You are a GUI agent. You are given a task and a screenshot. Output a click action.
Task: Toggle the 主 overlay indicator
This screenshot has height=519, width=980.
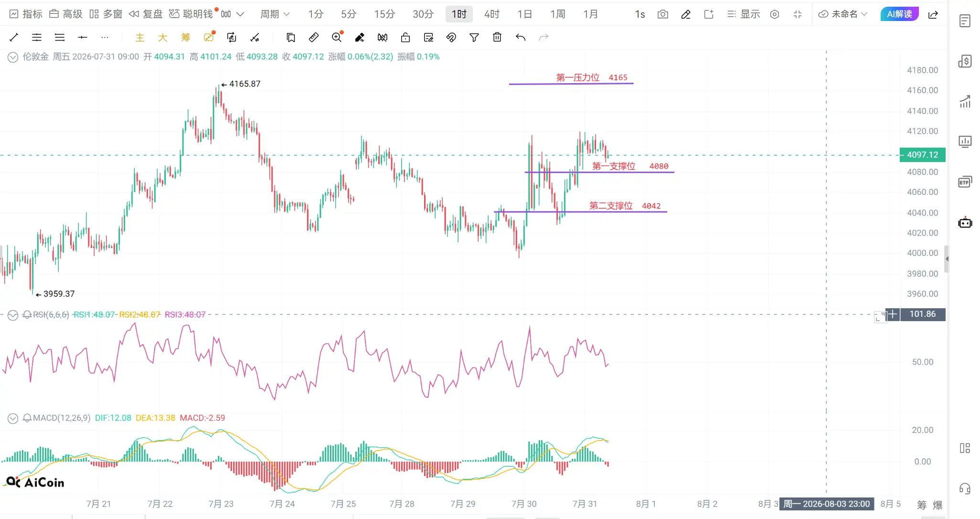pyautogui.click(x=140, y=37)
